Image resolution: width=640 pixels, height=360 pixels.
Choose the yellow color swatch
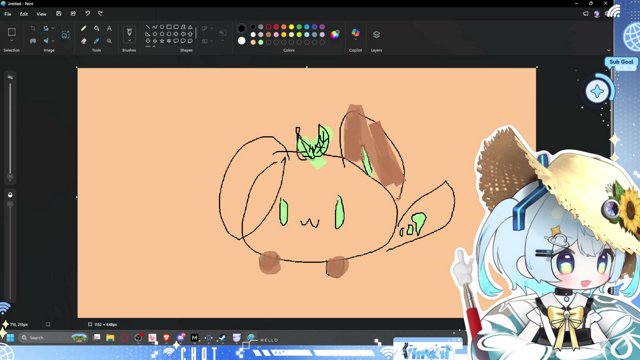click(291, 27)
